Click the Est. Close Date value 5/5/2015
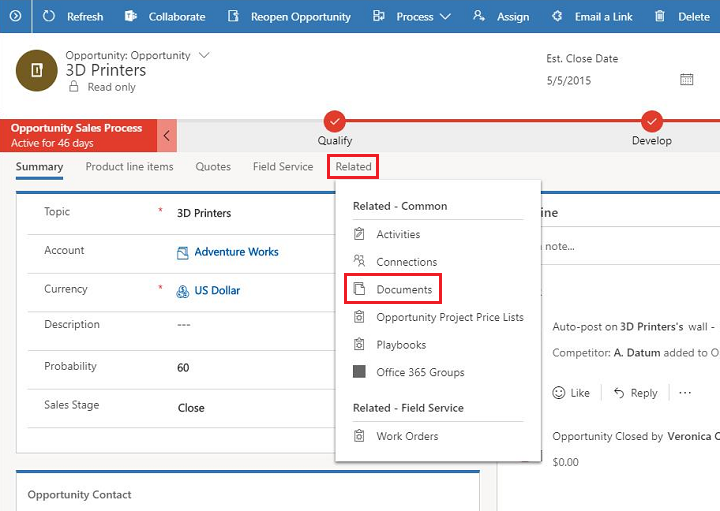This screenshot has height=511, width=720. [x=568, y=81]
